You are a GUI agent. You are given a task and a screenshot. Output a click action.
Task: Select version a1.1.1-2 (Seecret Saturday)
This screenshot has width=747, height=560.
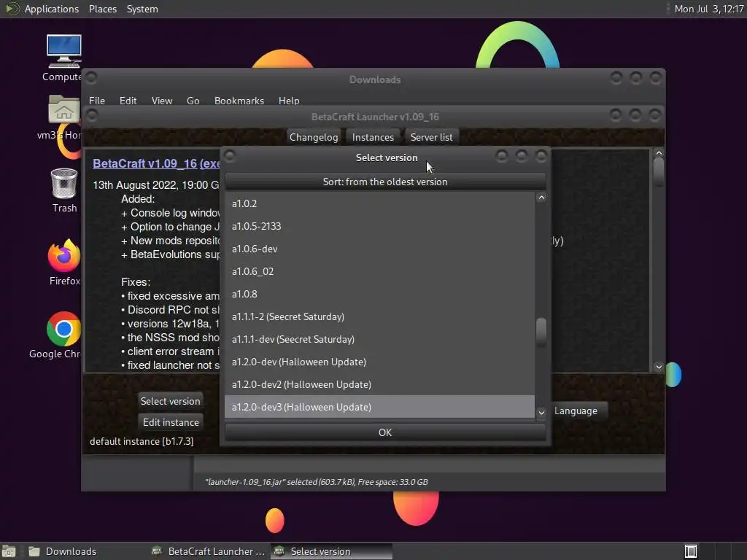[x=379, y=316]
